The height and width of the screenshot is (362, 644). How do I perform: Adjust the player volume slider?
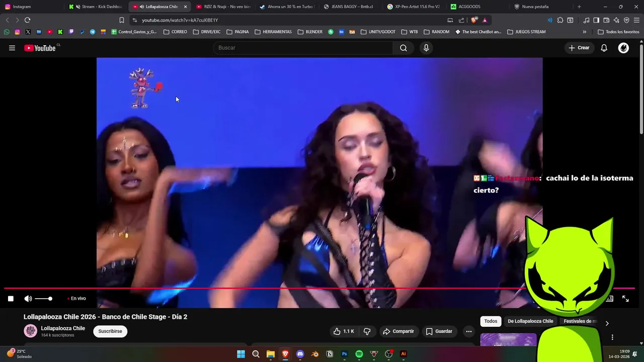[43, 299]
